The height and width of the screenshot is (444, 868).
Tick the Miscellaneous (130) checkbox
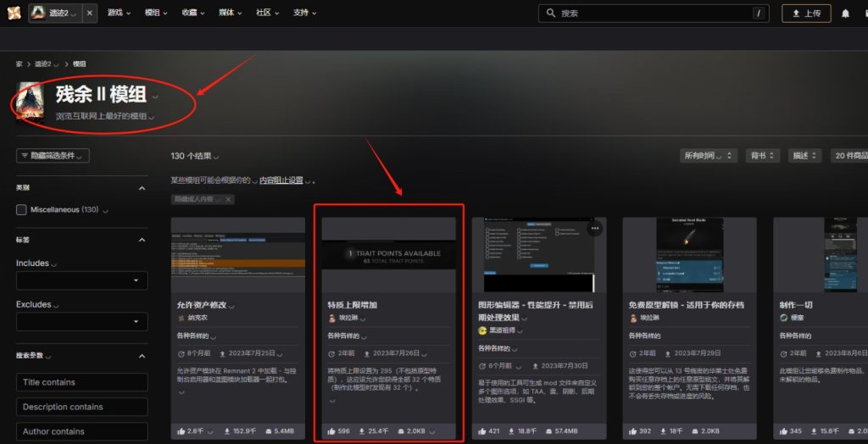pos(21,210)
